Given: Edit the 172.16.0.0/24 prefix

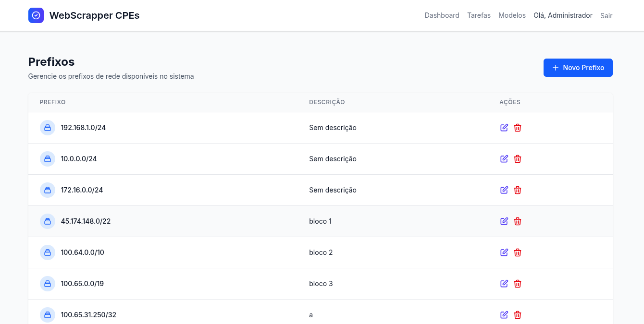Looking at the screenshot, I should 504,190.
